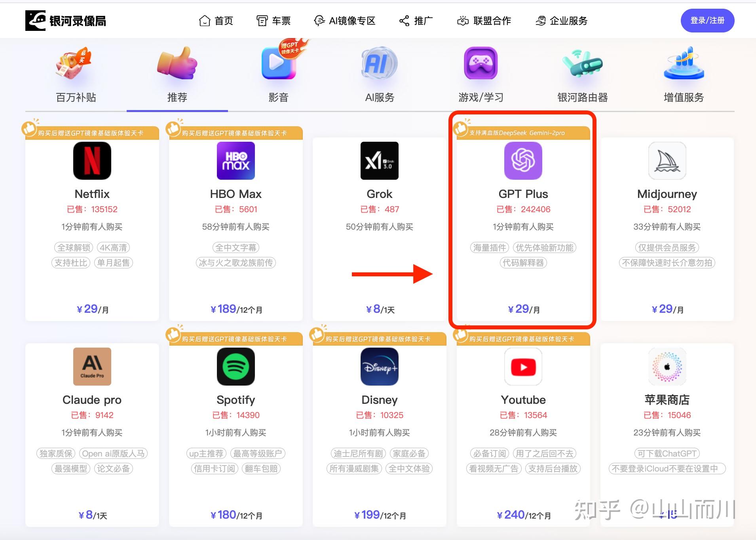Select the 推荐 thumbs-up icon

[x=177, y=63]
